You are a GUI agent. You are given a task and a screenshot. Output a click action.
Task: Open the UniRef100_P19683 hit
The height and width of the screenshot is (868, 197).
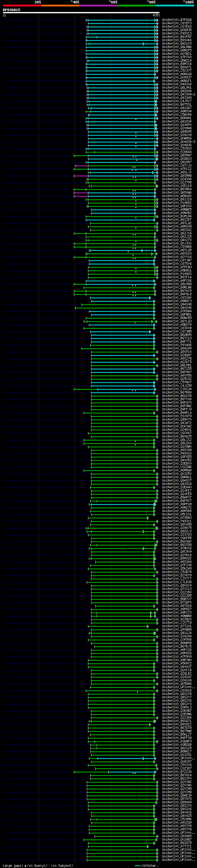[x=177, y=274]
